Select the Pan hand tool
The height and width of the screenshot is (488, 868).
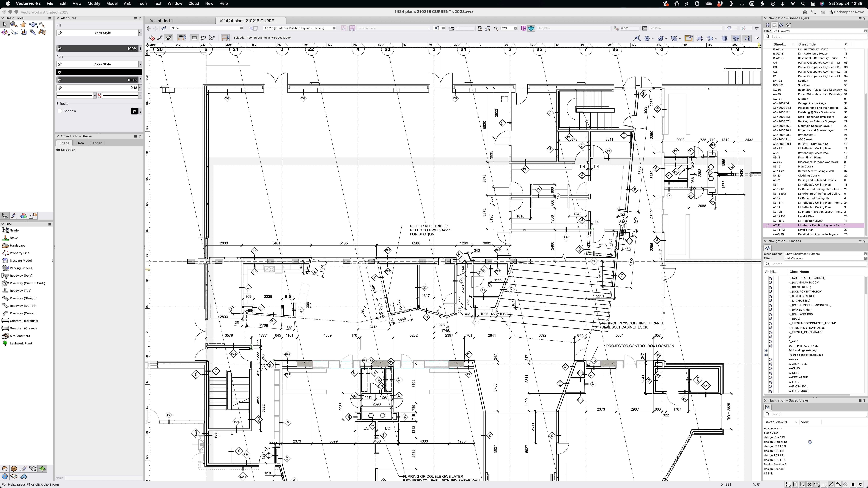[x=23, y=24]
